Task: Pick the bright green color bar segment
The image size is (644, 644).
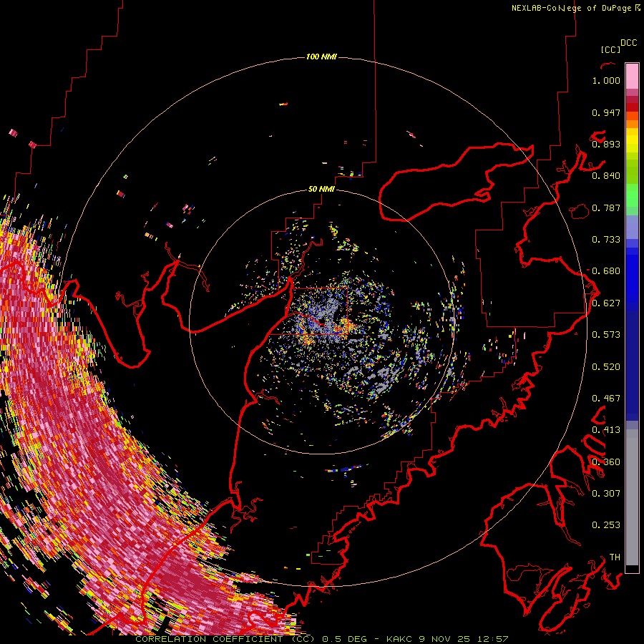Action: click(632, 195)
